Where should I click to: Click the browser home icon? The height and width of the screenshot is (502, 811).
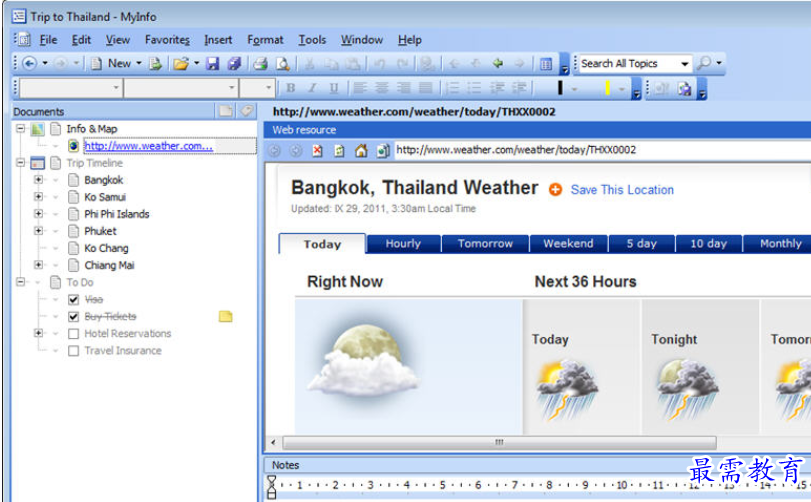361,151
